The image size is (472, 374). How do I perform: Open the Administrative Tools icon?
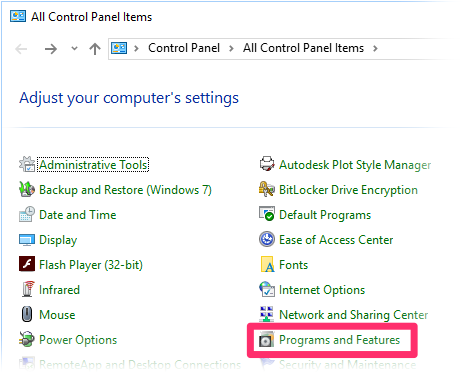pos(27,164)
